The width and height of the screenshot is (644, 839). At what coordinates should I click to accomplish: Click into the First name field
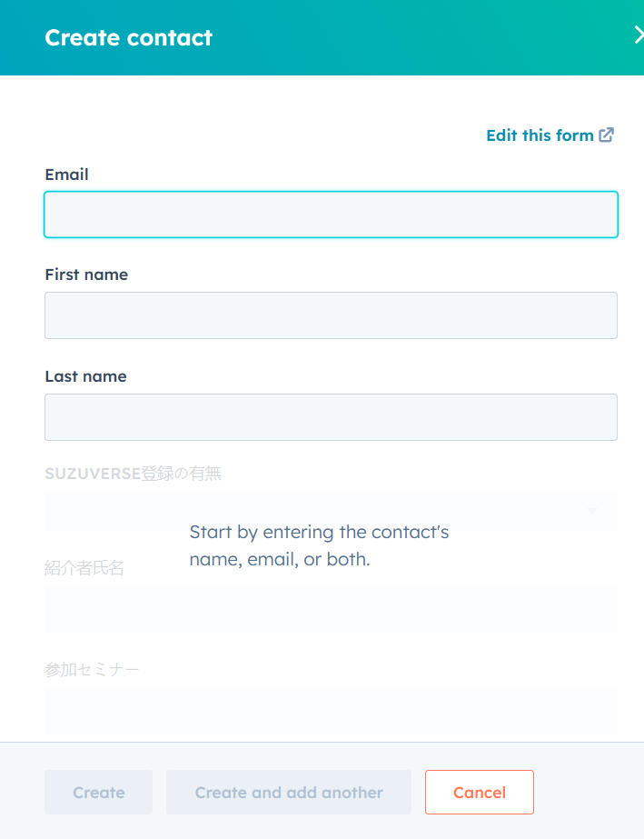pyautogui.click(x=331, y=315)
